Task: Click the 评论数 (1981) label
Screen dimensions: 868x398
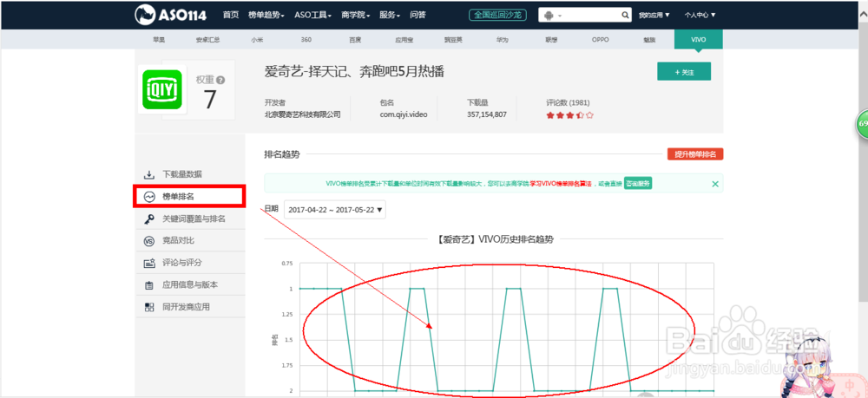Action: (x=568, y=103)
